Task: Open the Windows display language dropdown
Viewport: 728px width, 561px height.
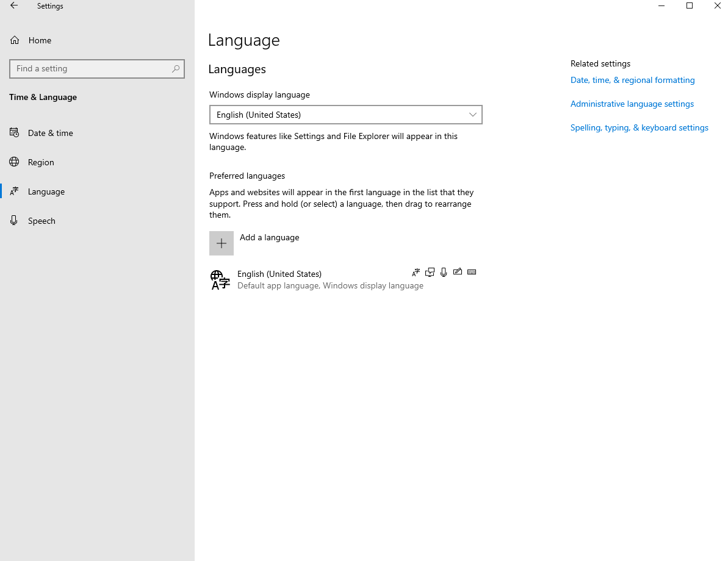Action: (346, 115)
